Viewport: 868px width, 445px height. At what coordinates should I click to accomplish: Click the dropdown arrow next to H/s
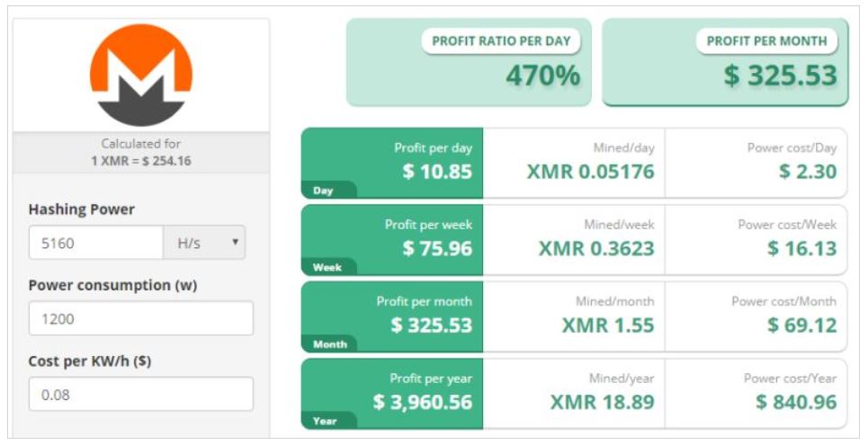pyautogui.click(x=236, y=242)
